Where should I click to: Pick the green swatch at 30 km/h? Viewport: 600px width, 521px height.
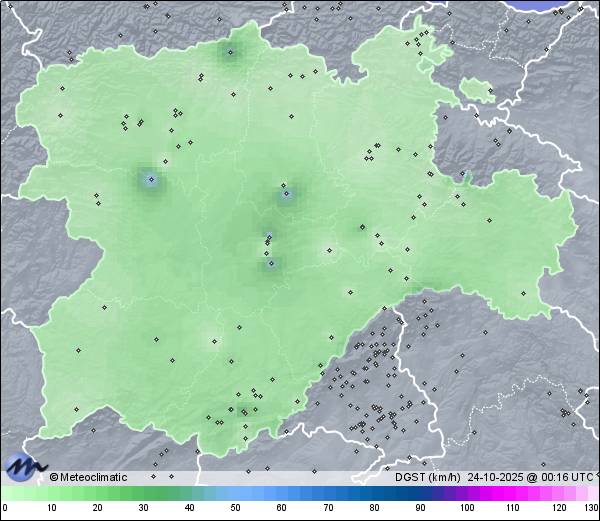(142, 493)
